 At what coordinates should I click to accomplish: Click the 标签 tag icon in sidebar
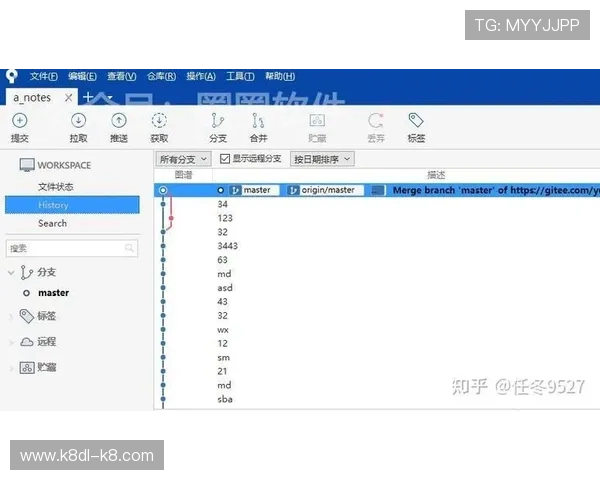coord(26,316)
